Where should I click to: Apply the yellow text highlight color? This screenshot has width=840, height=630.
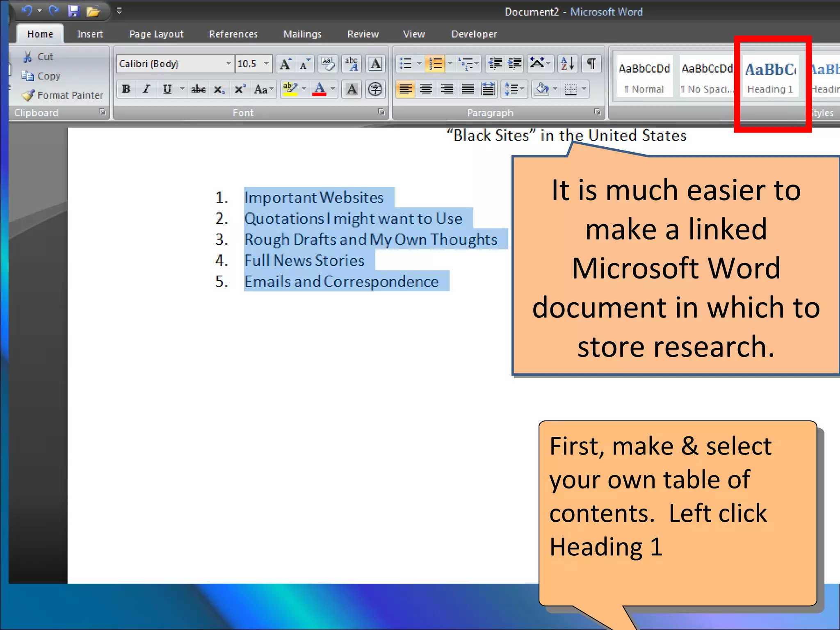click(x=290, y=89)
